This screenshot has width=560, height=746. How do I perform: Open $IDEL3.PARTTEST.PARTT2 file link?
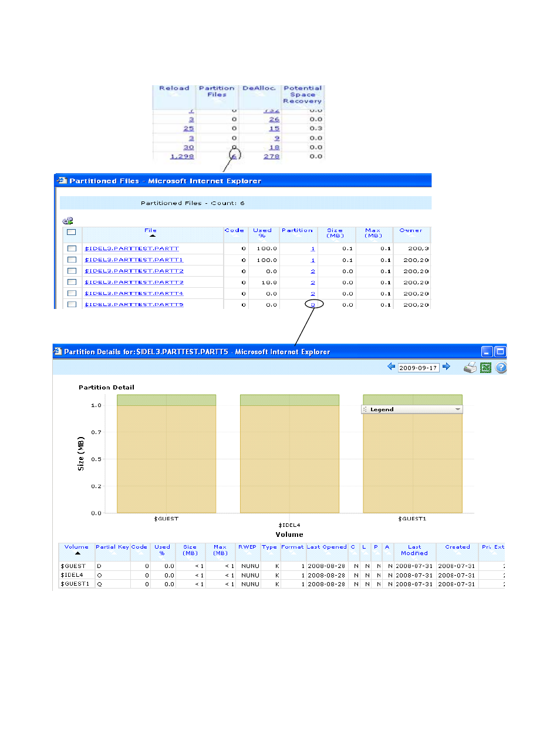coord(134,271)
